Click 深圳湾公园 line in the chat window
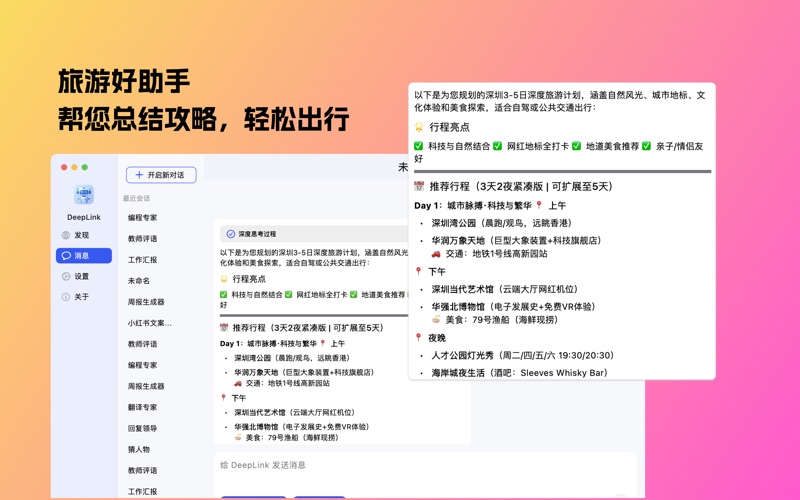 292,358
